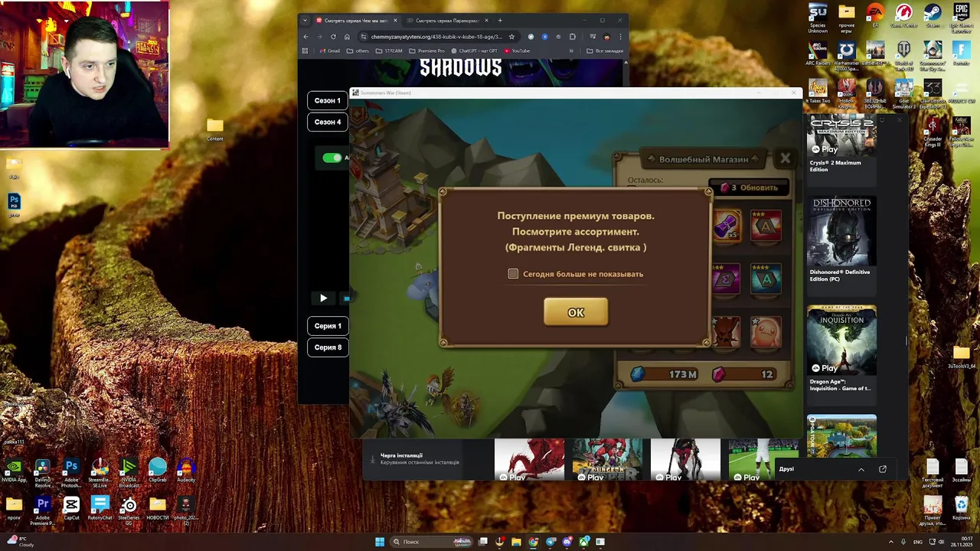Confirm the premium goods dialog with OK

pyautogui.click(x=576, y=312)
